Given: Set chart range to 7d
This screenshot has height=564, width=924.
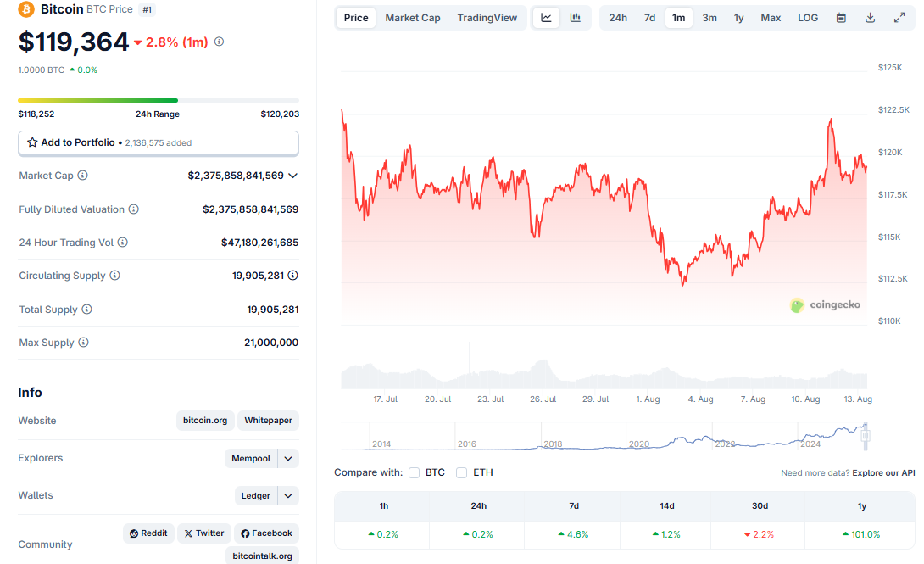Looking at the screenshot, I should coord(649,18).
